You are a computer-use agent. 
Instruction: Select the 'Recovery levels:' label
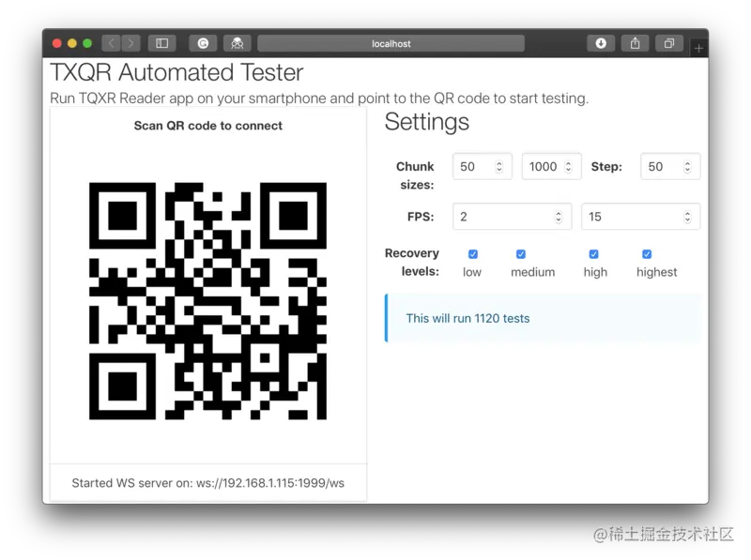412,263
